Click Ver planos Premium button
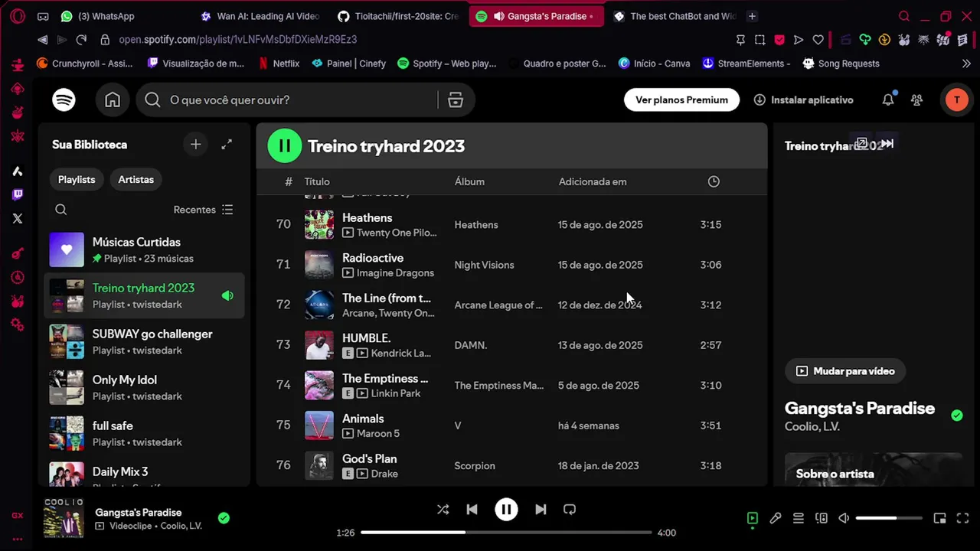Screen dimensions: 980x551 [x=681, y=99]
